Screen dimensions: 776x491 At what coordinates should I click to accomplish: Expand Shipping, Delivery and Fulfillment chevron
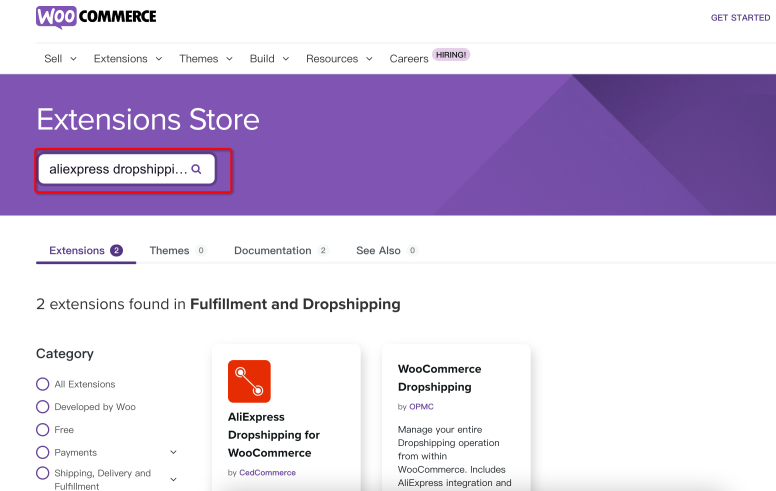[x=174, y=479]
